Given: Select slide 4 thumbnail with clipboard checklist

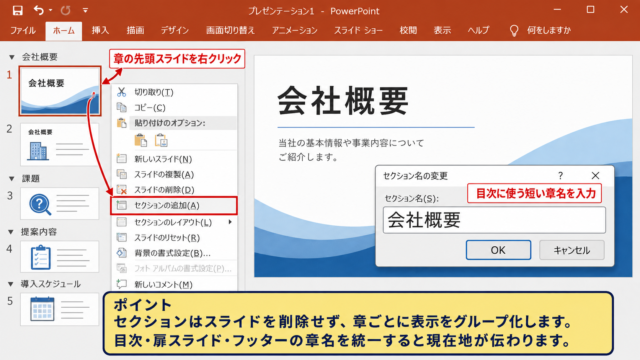Looking at the screenshot, I should click(x=60, y=257).
